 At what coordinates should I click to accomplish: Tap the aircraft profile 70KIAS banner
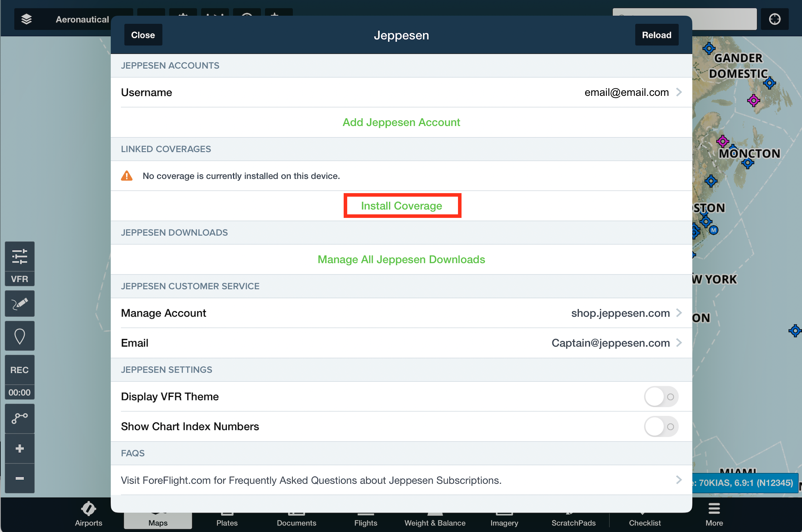pyautogui.click(x=745, y=482)
